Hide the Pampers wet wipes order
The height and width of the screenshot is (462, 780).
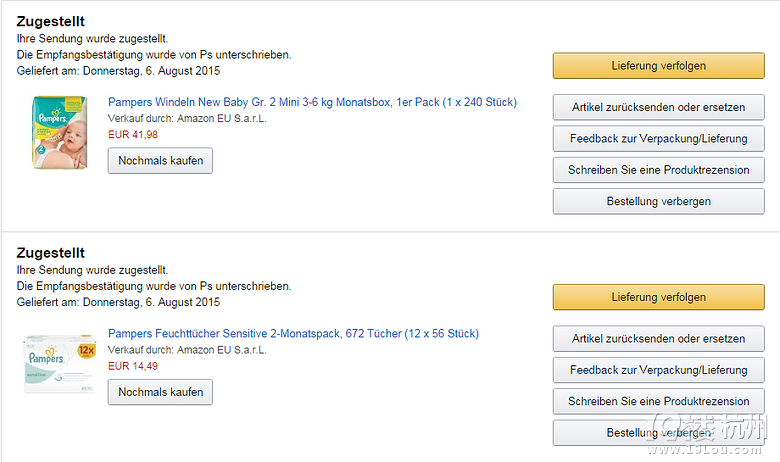click(659, 433)
